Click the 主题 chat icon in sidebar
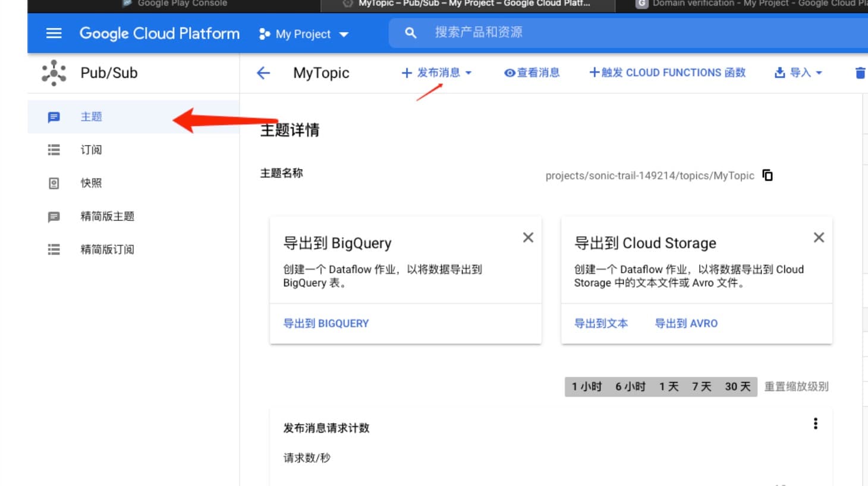868x486 pixels. (x=54, y=117)
